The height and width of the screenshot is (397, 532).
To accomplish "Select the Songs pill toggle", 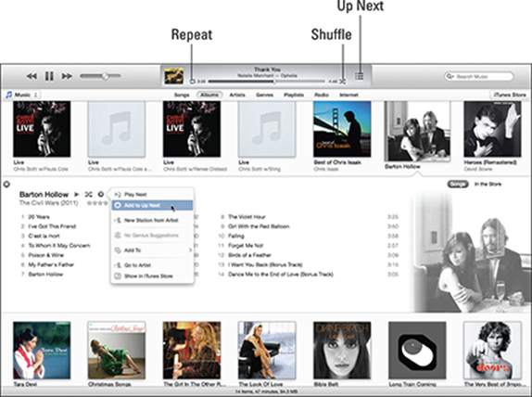I will pos(458,185).
